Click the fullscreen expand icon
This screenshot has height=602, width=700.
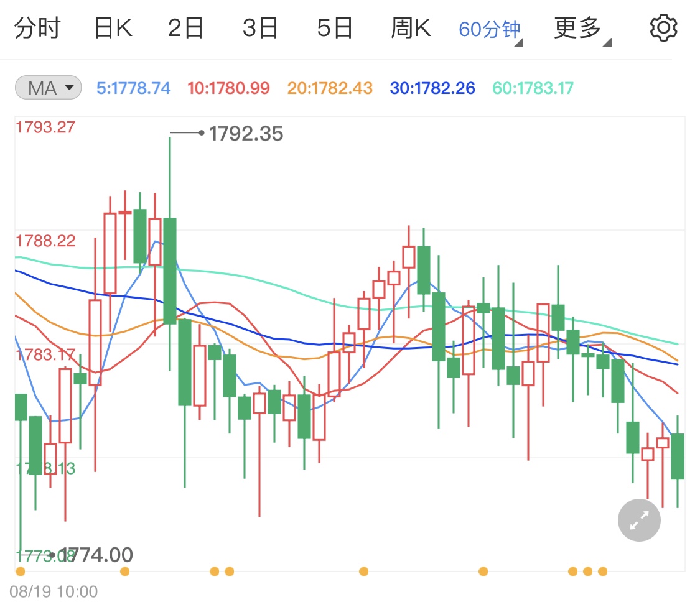point(638,520)
